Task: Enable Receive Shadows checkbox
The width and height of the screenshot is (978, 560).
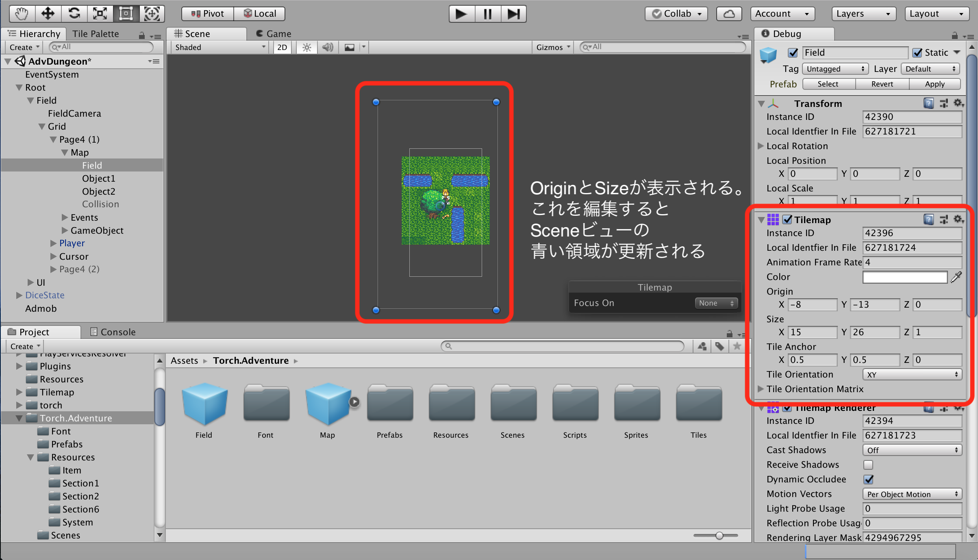Action: point(868,464)
